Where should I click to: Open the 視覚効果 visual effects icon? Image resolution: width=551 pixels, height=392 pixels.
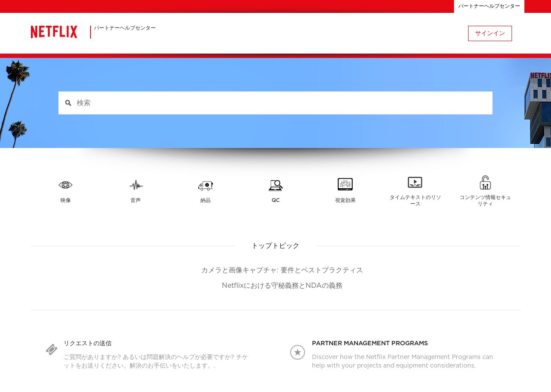(x=345, y=184)
